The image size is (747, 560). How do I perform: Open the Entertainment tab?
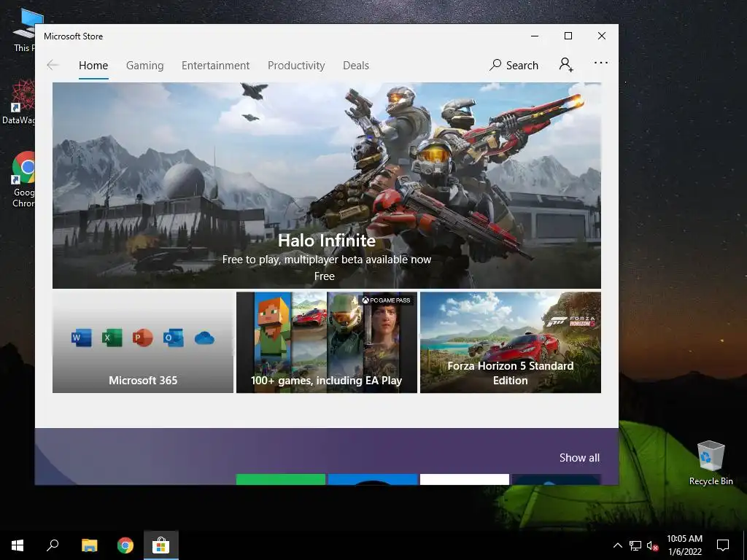[215, 65]
